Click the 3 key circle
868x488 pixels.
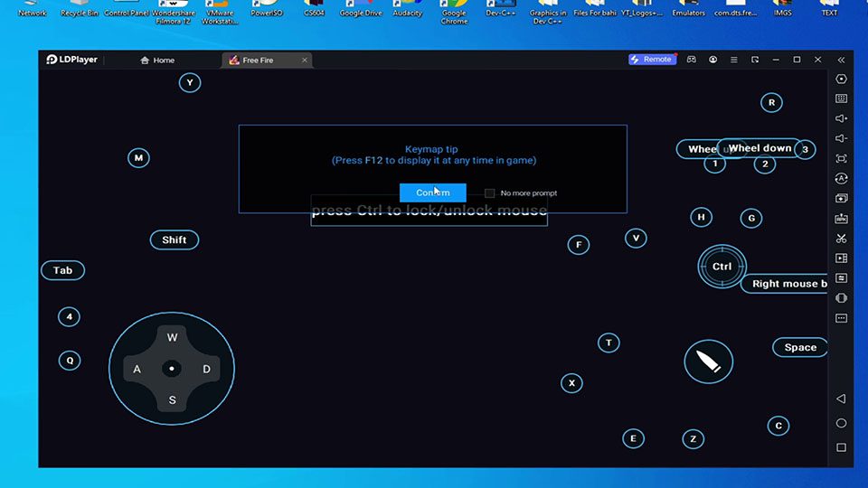[x=806, y=149]
